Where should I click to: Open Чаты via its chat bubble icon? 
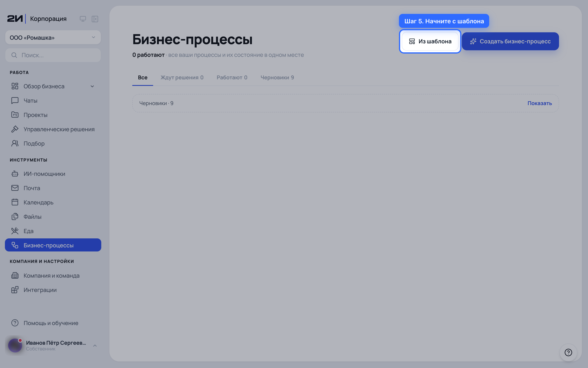pos(15,101)
